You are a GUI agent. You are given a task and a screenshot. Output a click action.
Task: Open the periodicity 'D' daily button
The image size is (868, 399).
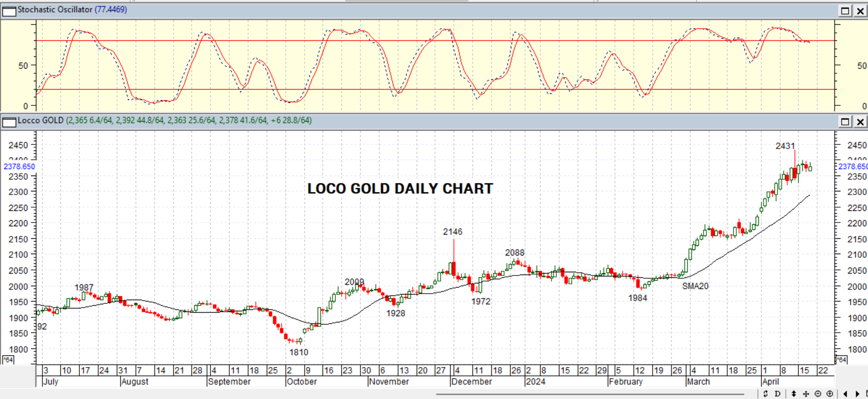[x=777, y=394]
